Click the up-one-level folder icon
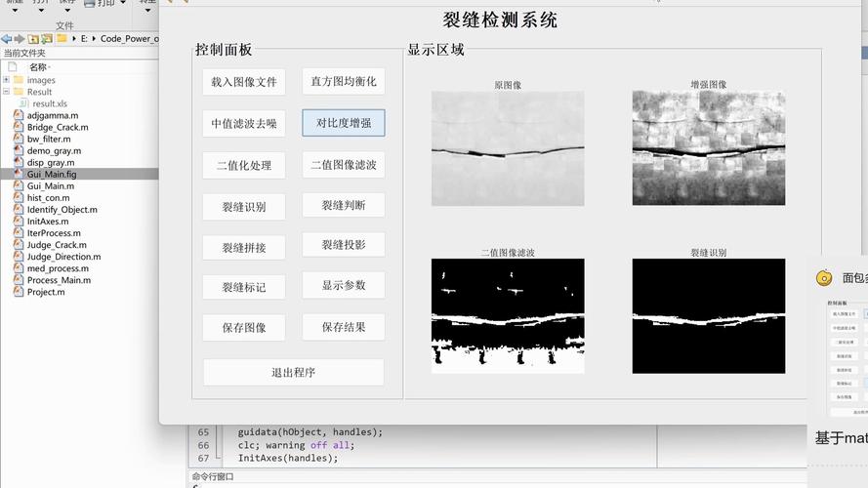Viewport: 868px width, 488px height. 33,39
